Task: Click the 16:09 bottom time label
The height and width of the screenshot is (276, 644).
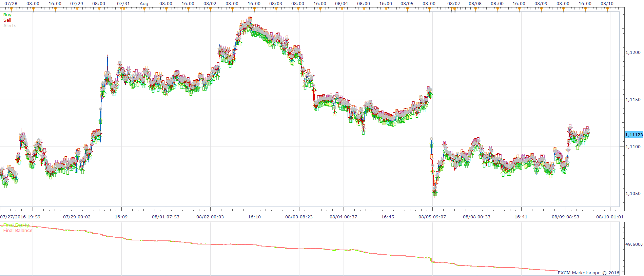Action: 121,217
